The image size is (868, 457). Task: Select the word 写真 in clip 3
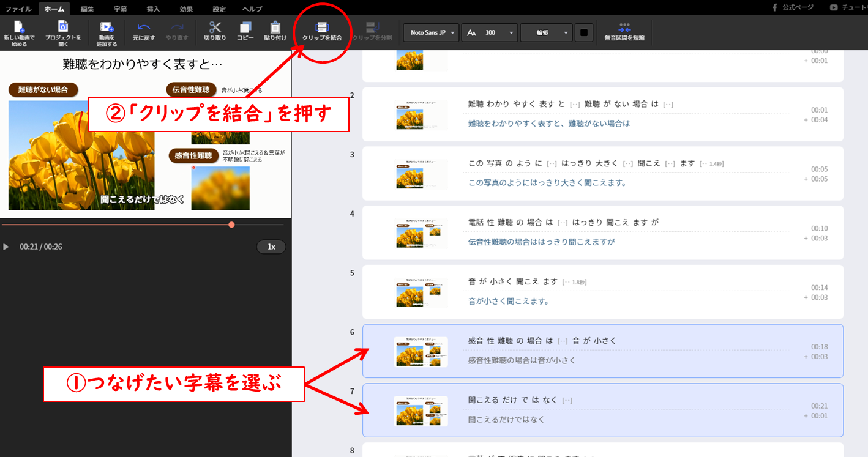494,163
